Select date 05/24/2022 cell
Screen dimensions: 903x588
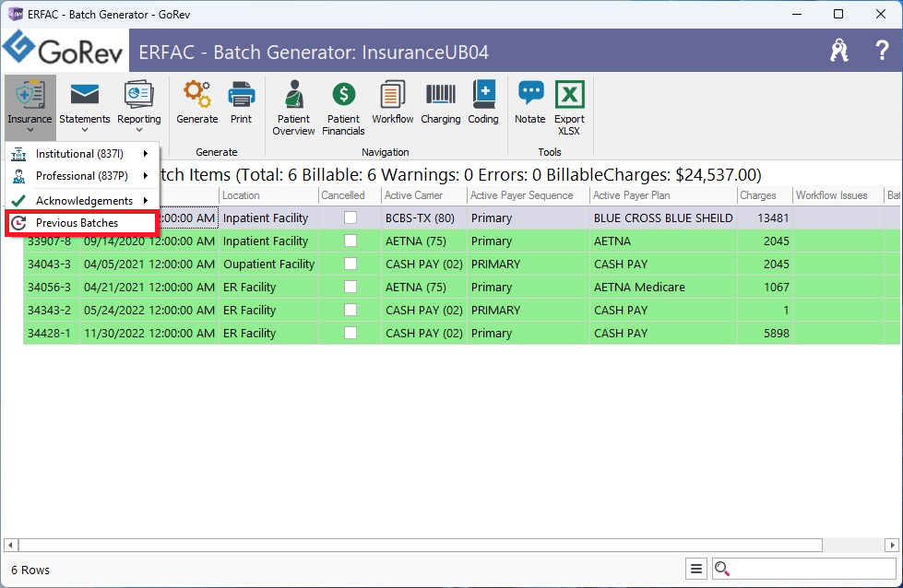(x=149, y=310)
